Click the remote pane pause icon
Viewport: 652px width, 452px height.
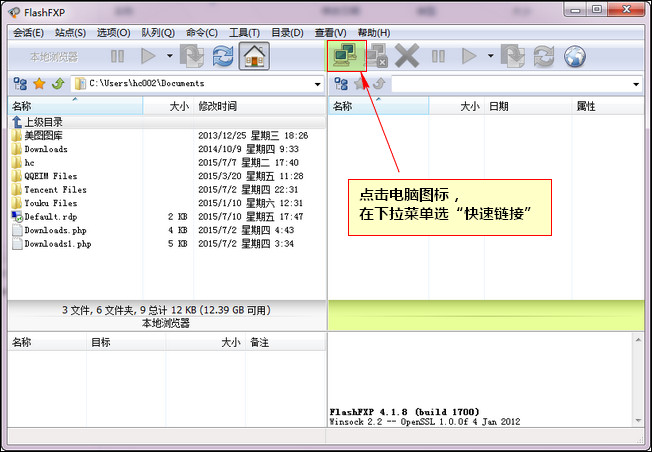pyautogui.click(x=438, y=56)
